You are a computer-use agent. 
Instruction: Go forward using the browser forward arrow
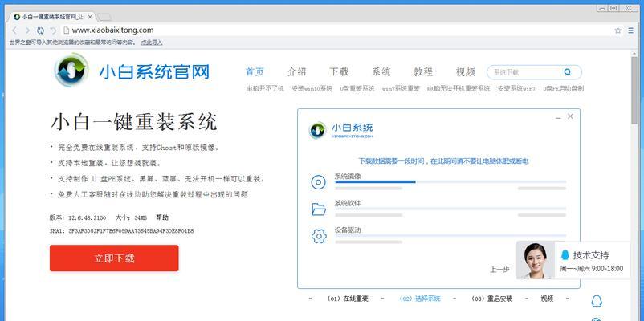tap(27, 30)
